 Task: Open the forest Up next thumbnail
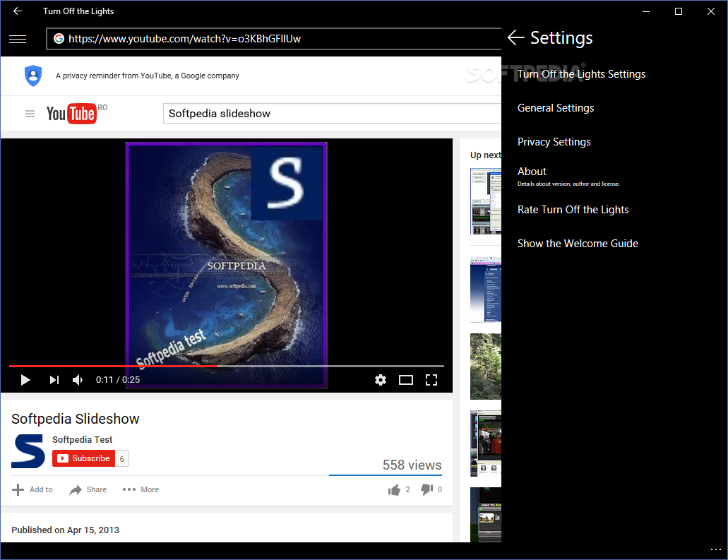coord(486,367)
